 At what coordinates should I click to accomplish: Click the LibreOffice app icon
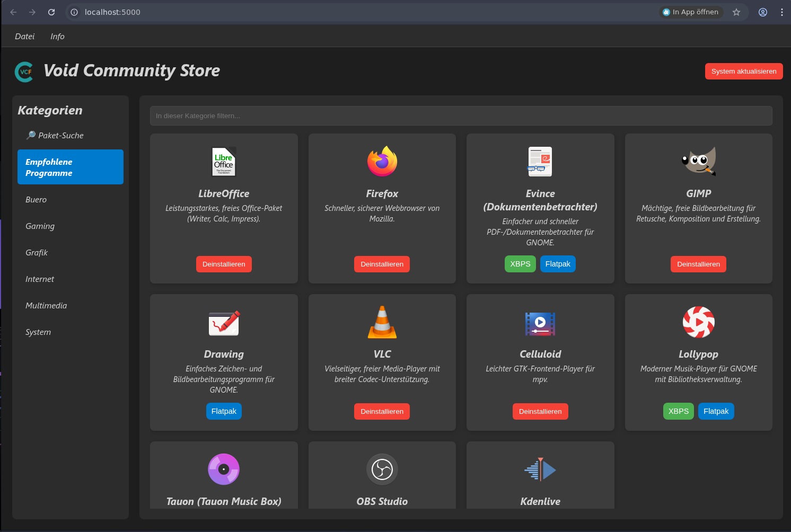224,162
